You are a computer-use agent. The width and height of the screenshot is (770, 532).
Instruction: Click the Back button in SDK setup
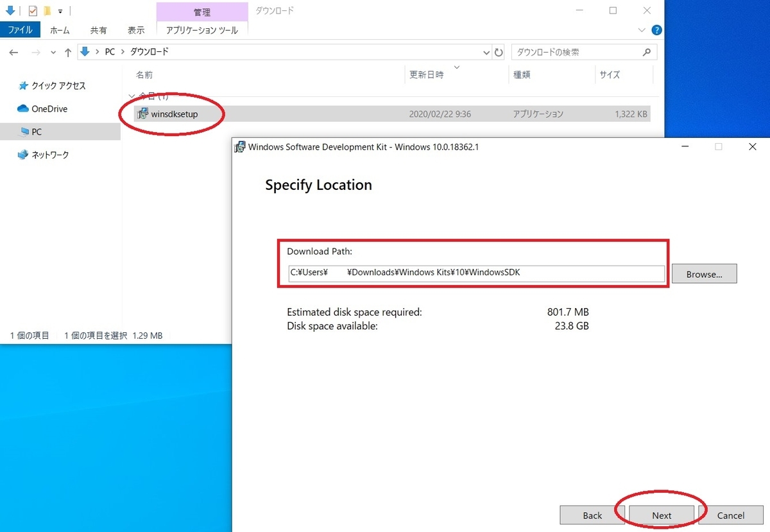click(592, 515)
